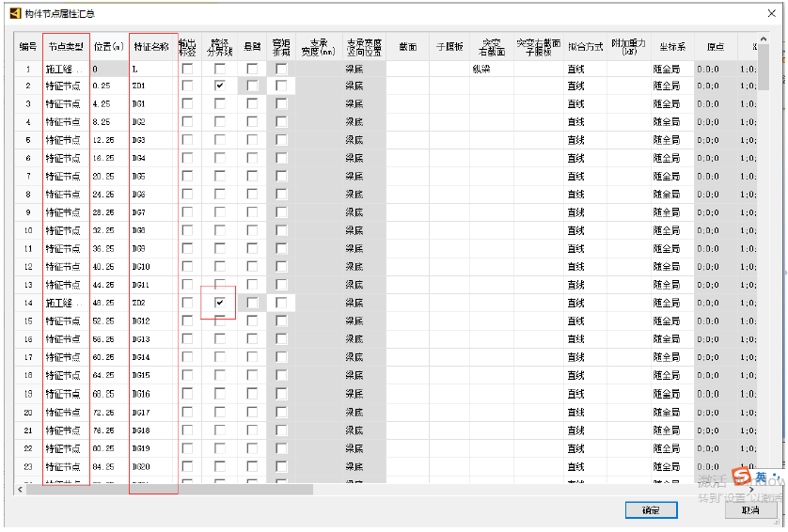Viewport: 788px width, 532px height.
Task: Click the 编号 column header
Action: point(28,47)
